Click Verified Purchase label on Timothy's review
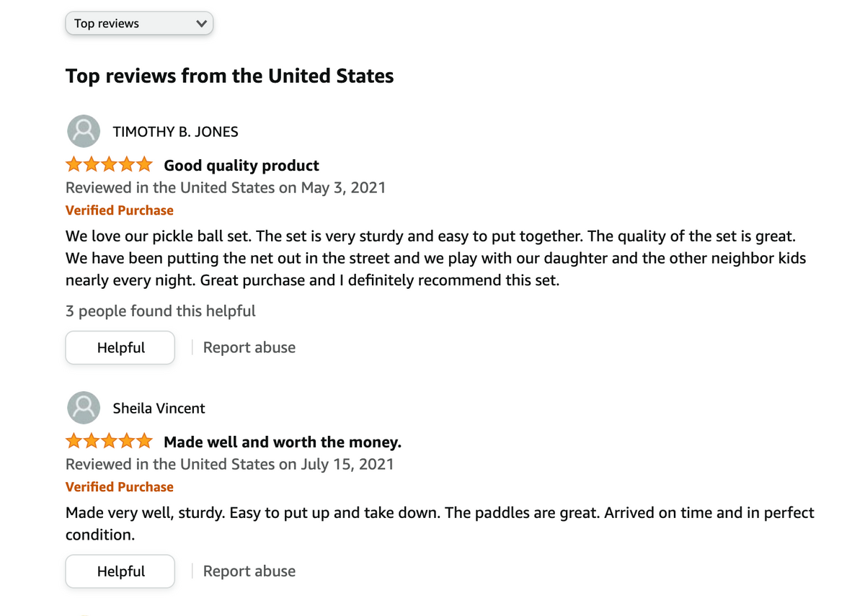 pyautogui.click(x=120, y=210)
